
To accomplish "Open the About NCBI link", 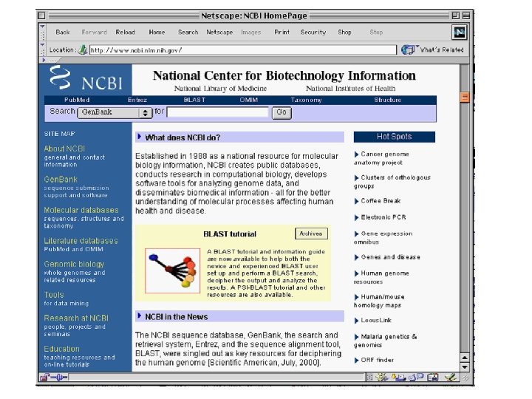I will [64, 149].
